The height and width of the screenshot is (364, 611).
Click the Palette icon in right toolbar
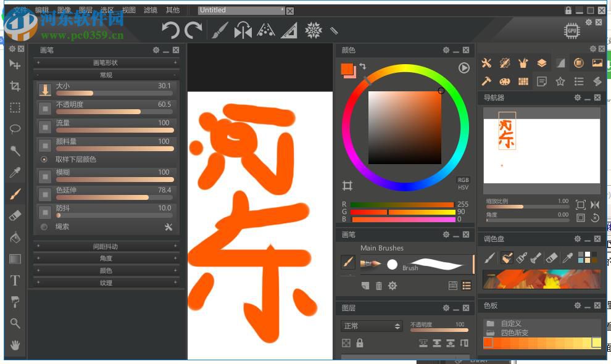point(504,81)
